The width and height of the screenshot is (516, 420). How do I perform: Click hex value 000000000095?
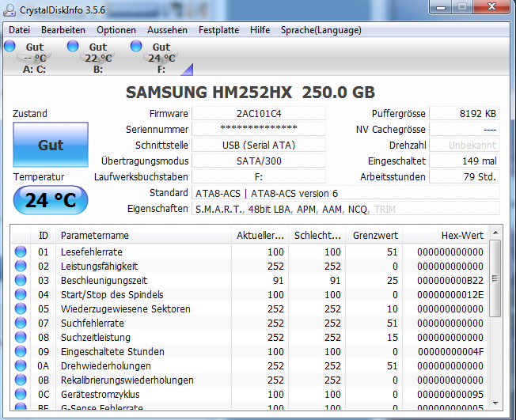[450, 395]
